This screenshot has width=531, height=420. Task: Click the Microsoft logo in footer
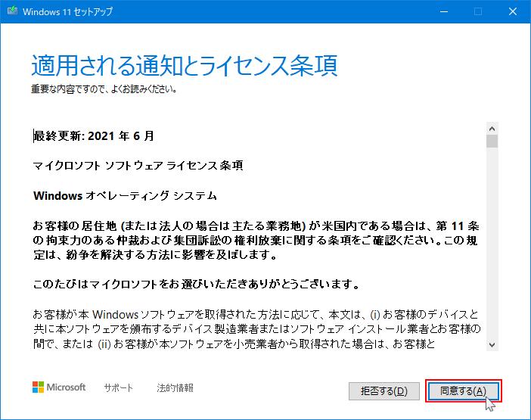click(x=59, y=387)
